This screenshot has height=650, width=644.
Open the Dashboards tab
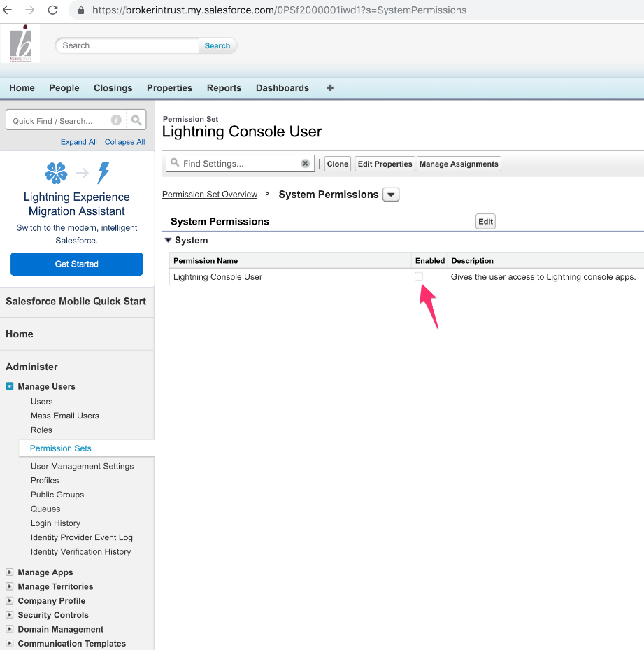pos(282,88)
